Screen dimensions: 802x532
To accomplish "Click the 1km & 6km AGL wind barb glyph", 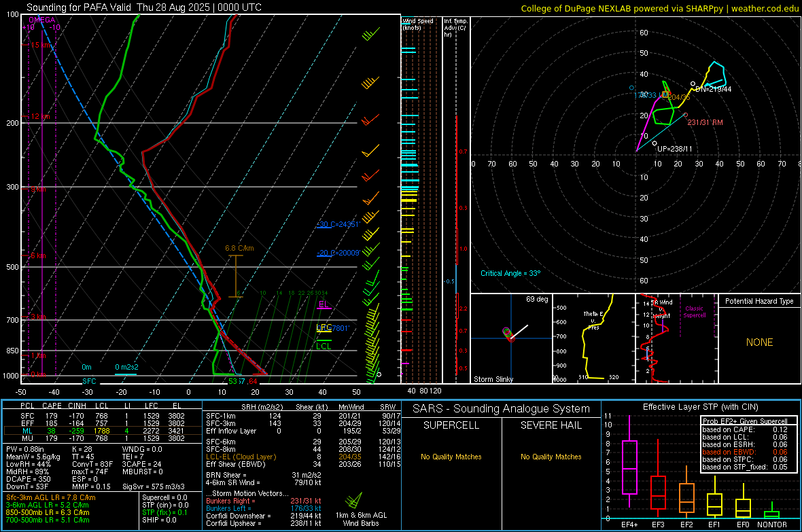I will pos(353,500).
